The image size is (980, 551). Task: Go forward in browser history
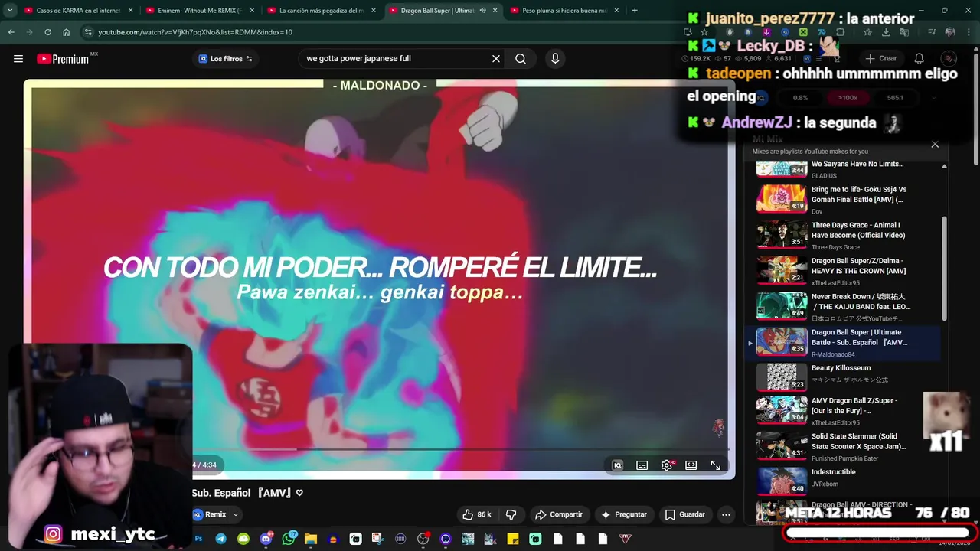29,32
